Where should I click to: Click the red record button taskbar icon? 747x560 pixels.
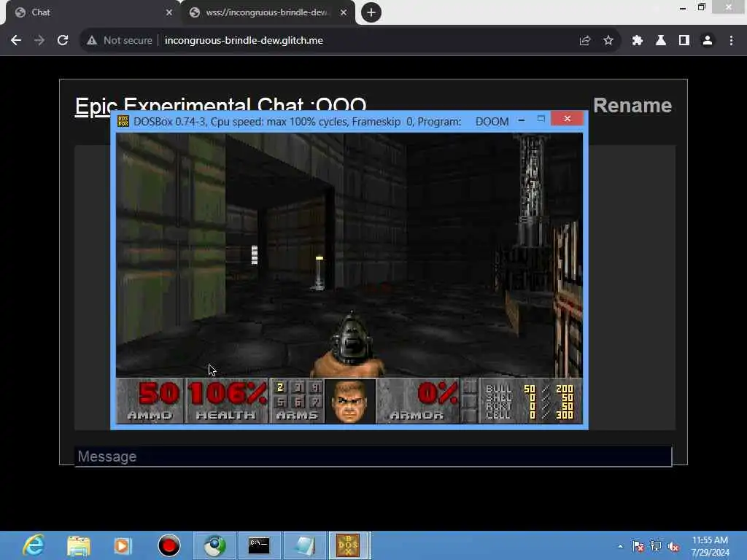point(169,545)
